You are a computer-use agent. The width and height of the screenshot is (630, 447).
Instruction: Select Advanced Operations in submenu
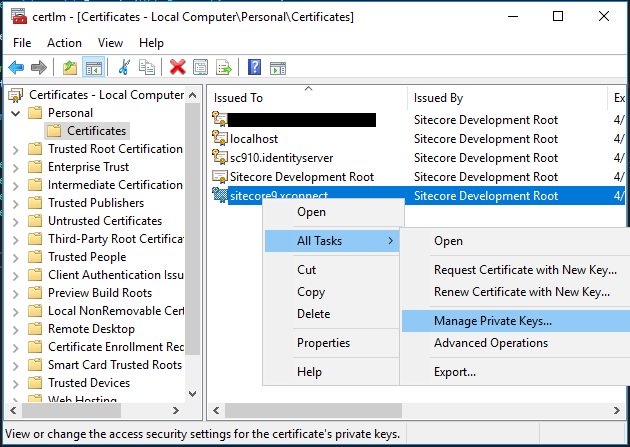tap(516, 343)
